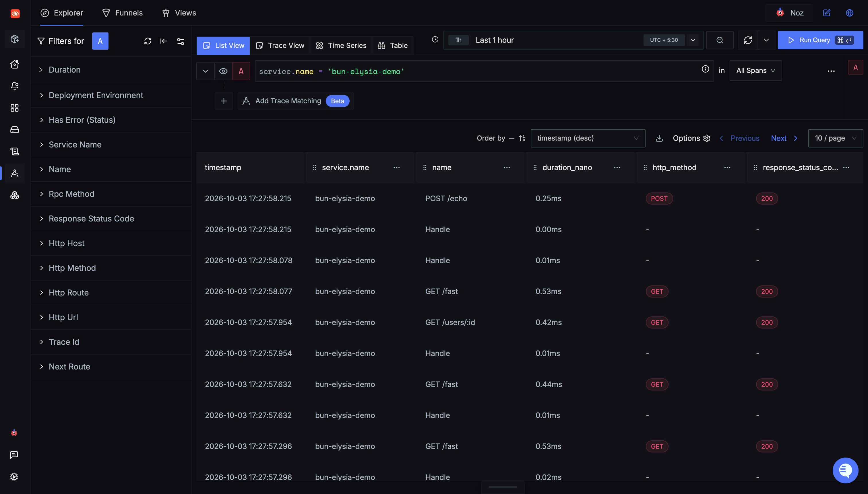Open the Alerts bell icon in sidebar
This screenshot has width=868, height=494.
coord(15,86)
